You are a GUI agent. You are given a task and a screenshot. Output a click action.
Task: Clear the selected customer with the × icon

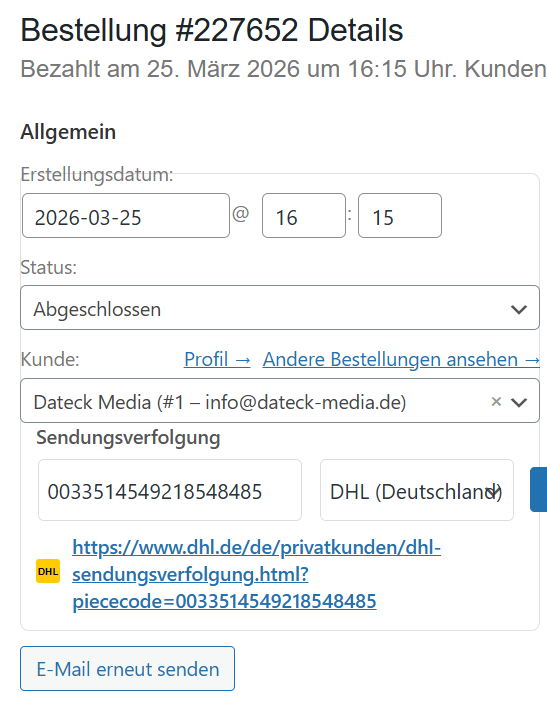(x=496, y=401)
